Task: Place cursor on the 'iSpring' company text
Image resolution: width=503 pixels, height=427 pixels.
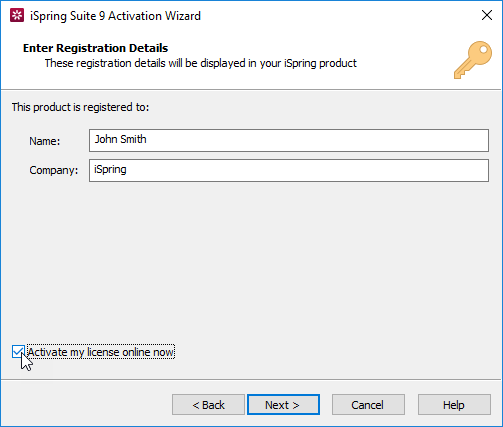Action: pos(110,169)
